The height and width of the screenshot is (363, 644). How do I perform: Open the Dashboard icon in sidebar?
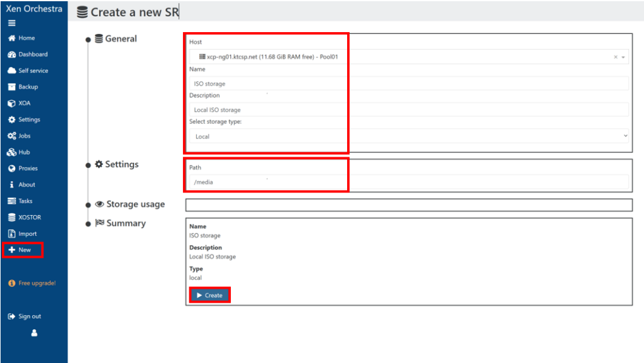(11, 55)
